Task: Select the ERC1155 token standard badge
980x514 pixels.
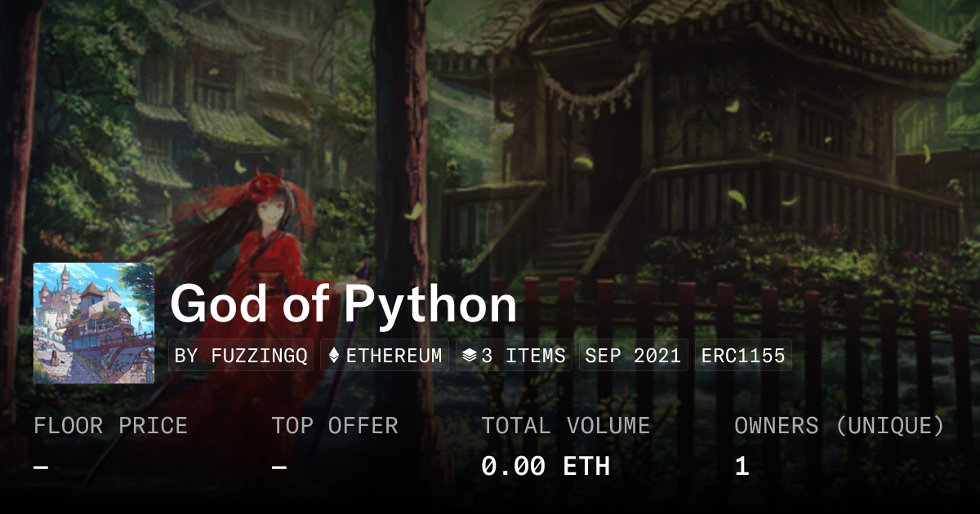Action: click(x=743, y=356)
